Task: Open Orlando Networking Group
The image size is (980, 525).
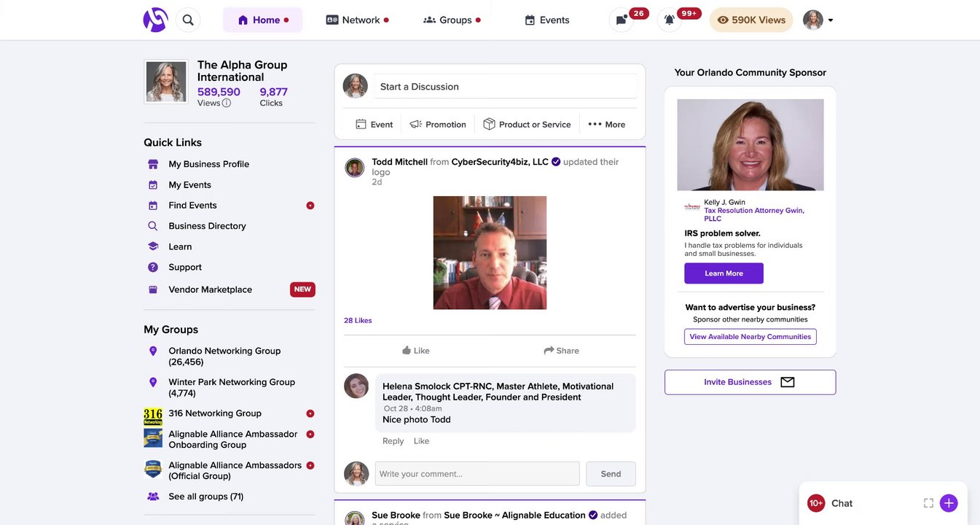Action: coord(224,357)
